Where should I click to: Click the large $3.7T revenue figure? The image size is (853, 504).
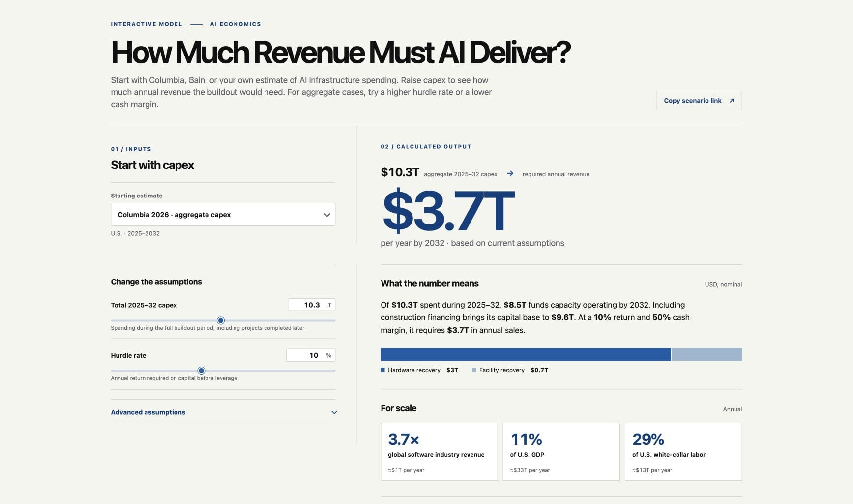(x=448, y=211)
